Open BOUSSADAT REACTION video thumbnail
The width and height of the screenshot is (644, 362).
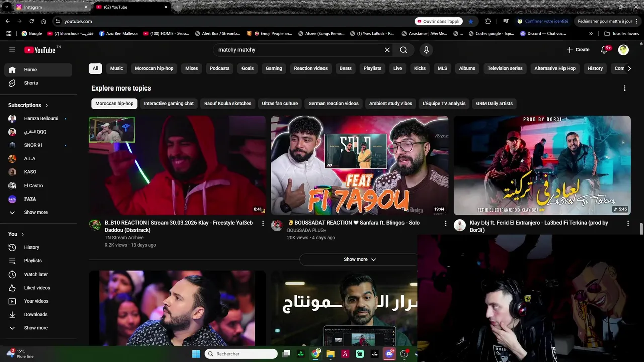tap(360, 165)
